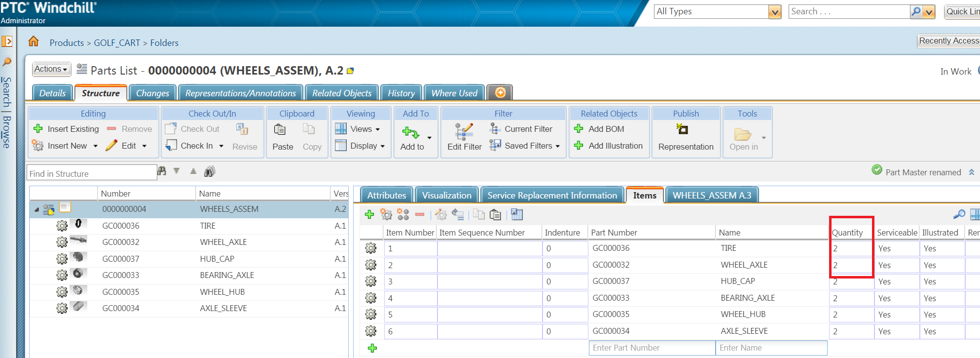
Task: Open the WHEELS_ASSEM A.3 tab
Action: (712, 195)
